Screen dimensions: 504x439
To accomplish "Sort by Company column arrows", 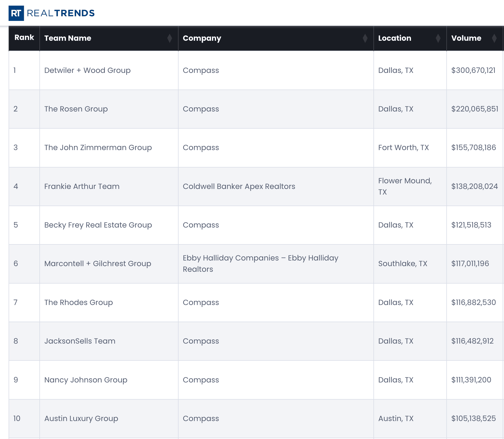I will pyautogui.click(x=365, y=38).
